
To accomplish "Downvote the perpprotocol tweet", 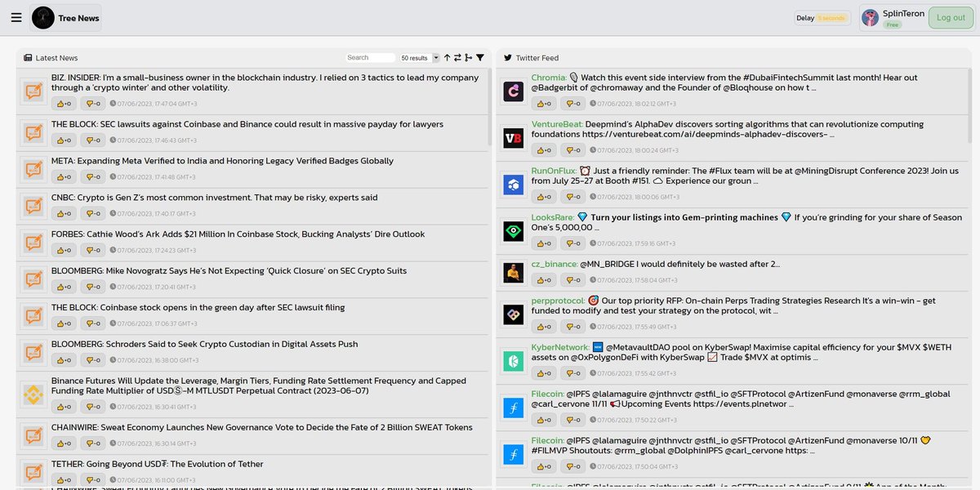I will [573, 327].
